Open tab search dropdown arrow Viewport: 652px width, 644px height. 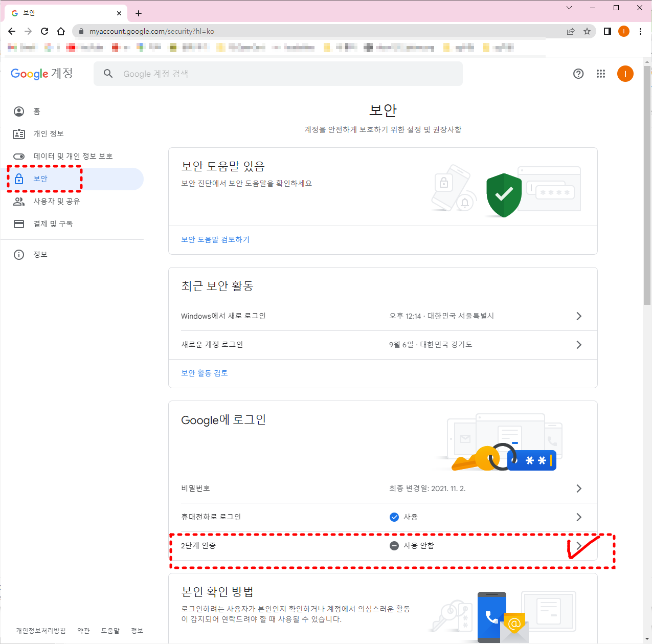(569, 8)
